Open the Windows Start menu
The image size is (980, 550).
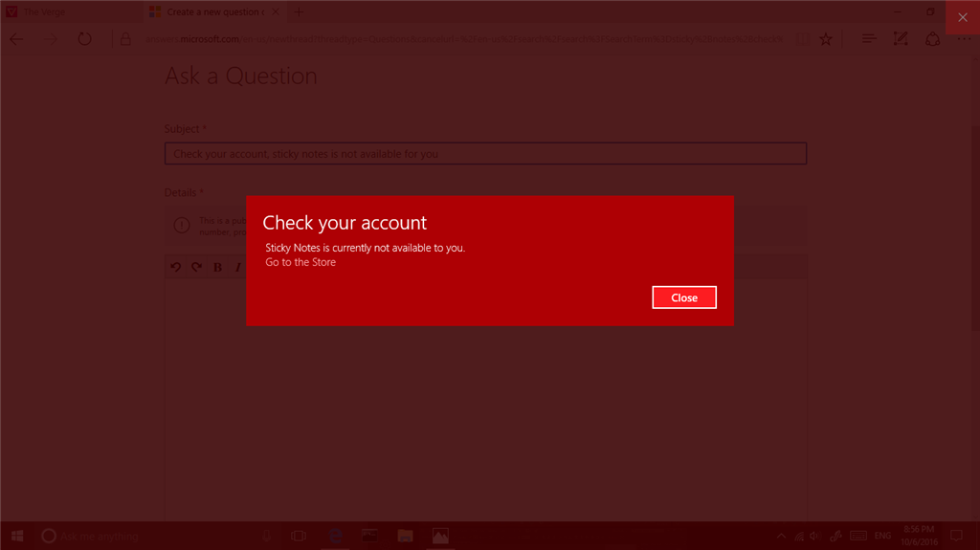tap(17, 536)
